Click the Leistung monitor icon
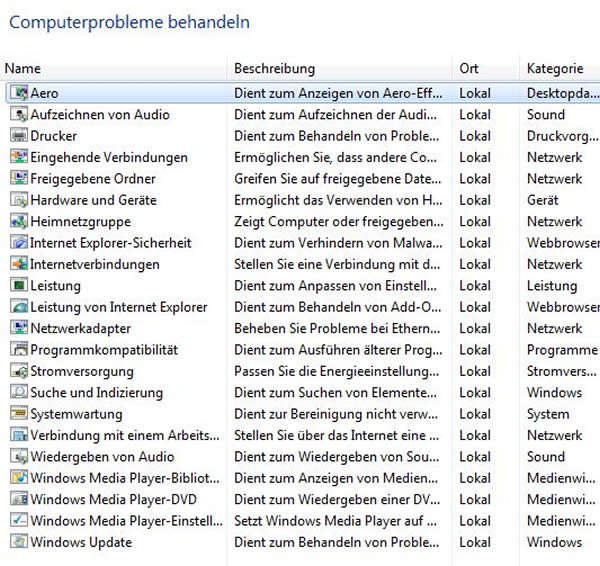600x566 pixels. coord(19,285)
